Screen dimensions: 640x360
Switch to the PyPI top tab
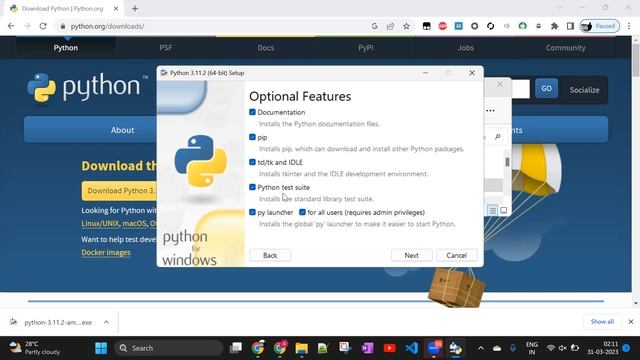pos(366,48)
